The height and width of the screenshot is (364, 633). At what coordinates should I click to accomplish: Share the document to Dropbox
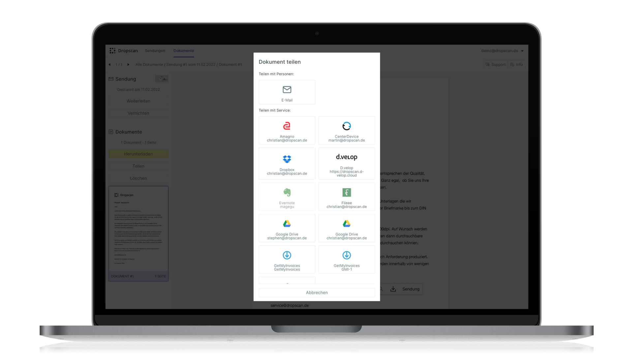tap(287, 164)
